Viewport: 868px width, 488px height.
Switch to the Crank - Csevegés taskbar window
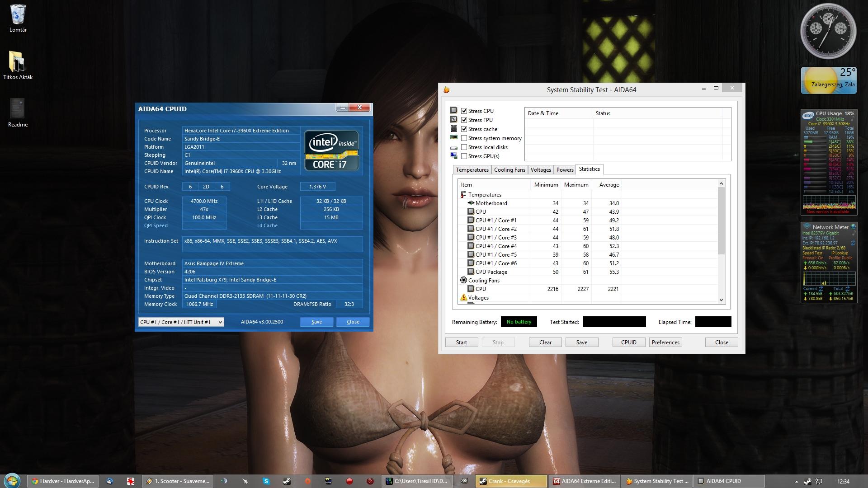coord(511,481)
